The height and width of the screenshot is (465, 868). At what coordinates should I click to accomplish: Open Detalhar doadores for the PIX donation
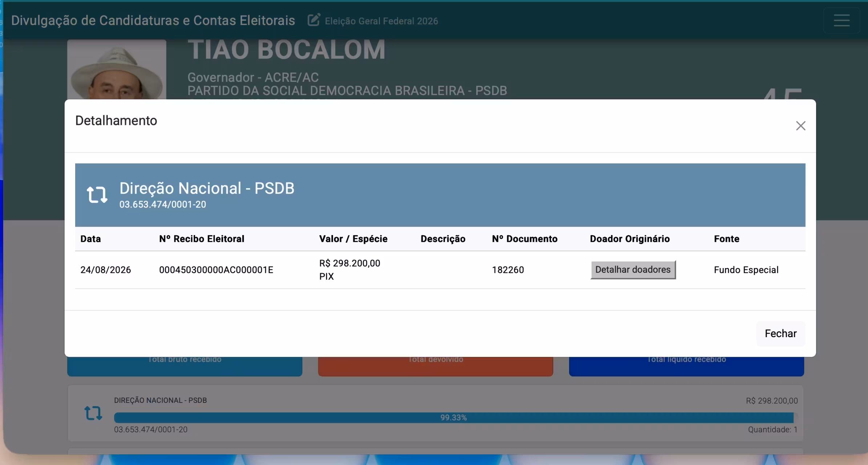click(633, 270)
